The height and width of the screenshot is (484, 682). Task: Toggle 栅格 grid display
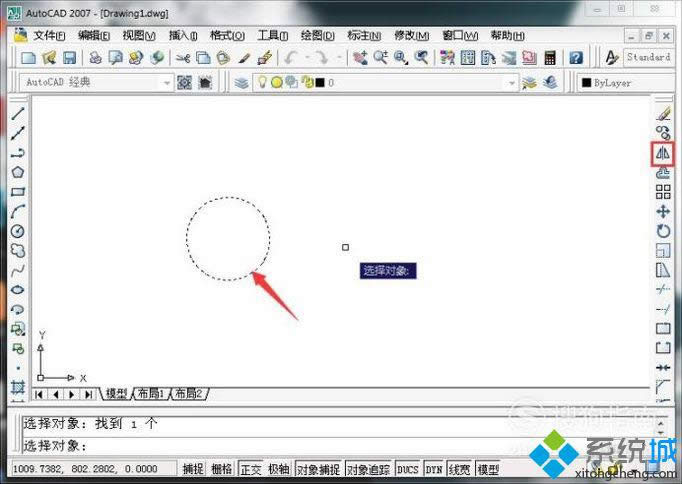(x=222, y=469)
